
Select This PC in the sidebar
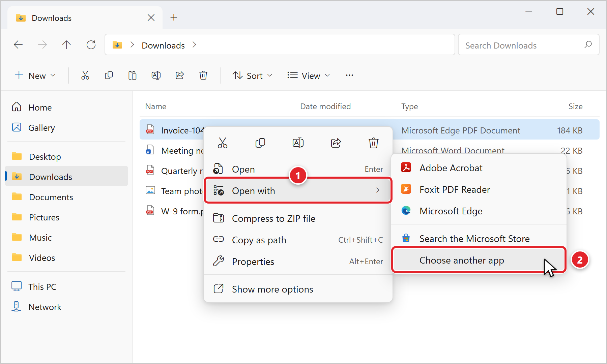pos(66,286)
